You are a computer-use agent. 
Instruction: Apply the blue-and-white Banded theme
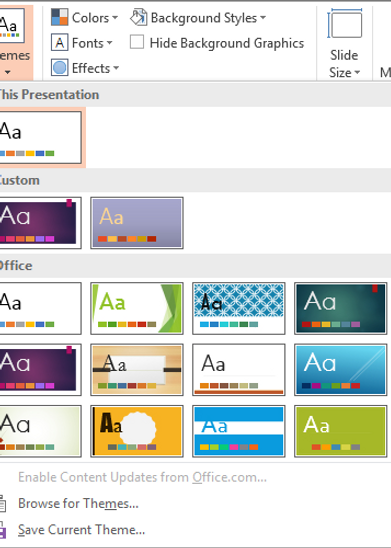pyautogui.click(x=239, y=431)
